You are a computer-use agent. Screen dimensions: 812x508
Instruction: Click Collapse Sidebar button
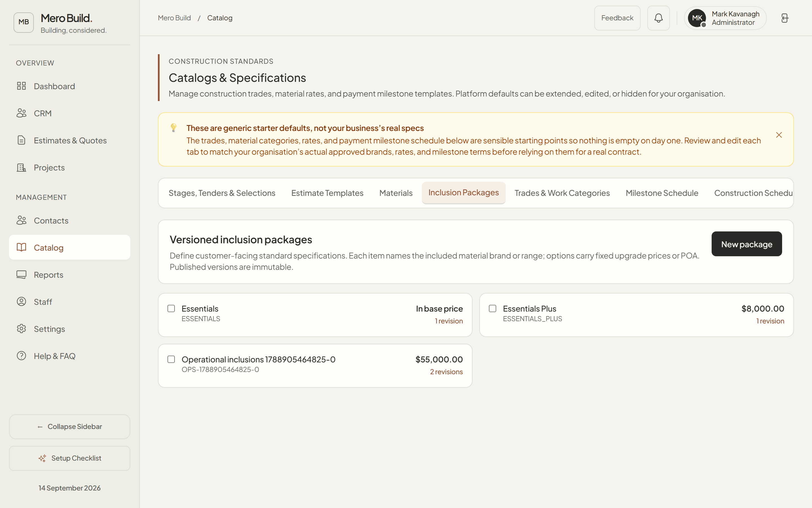tap(69, 427)
